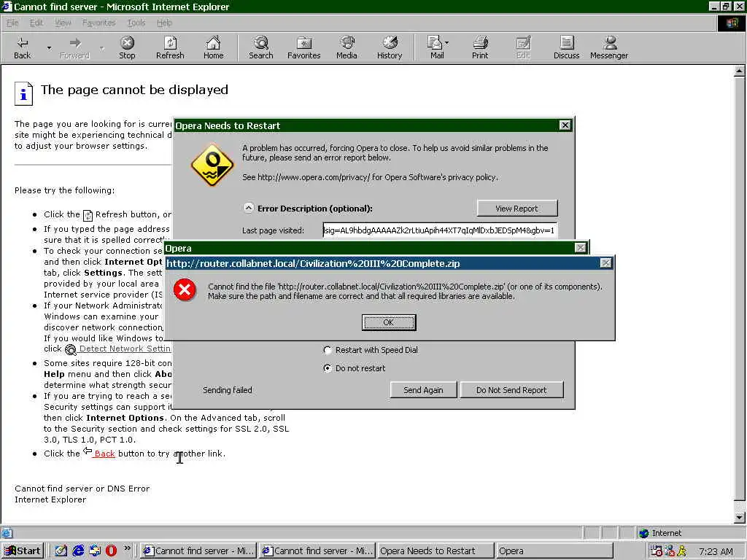Click the Messenger tray icon
Viewport: 747px width, 560px height.
tap(683, 551)
